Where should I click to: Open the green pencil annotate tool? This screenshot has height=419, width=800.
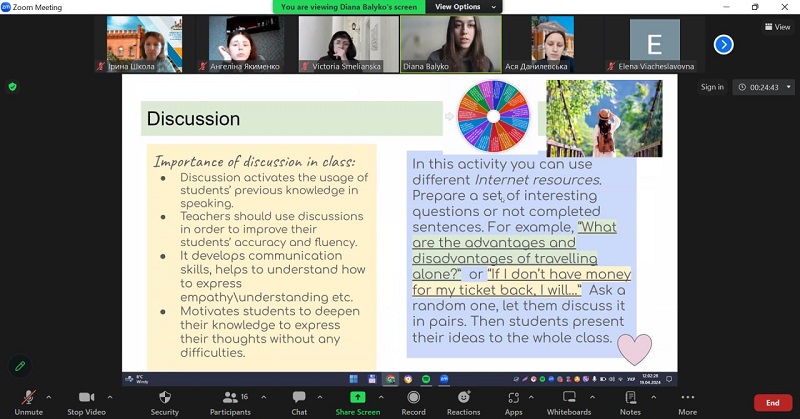tap(20, 366)
